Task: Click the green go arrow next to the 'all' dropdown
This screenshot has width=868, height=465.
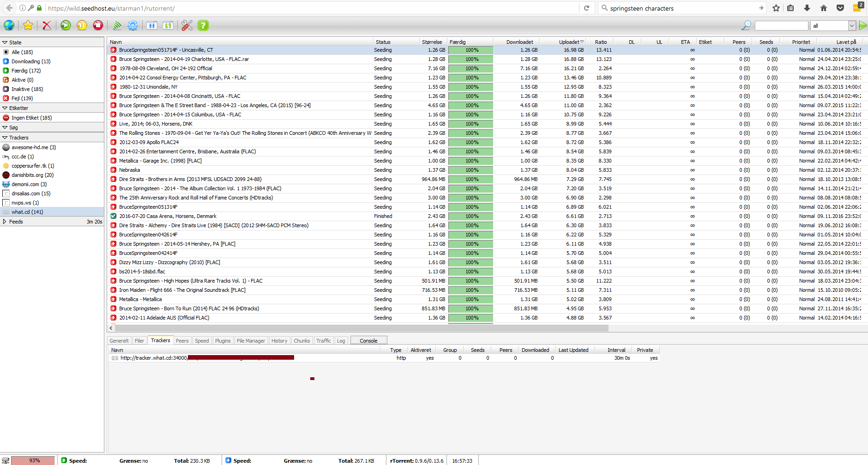Action: 862,26
